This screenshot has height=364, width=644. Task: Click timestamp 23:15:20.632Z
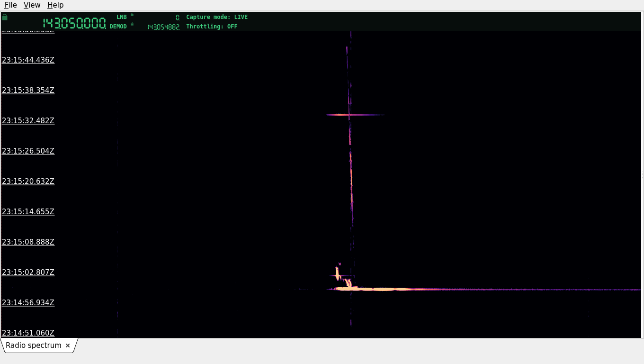pos(28,181)
